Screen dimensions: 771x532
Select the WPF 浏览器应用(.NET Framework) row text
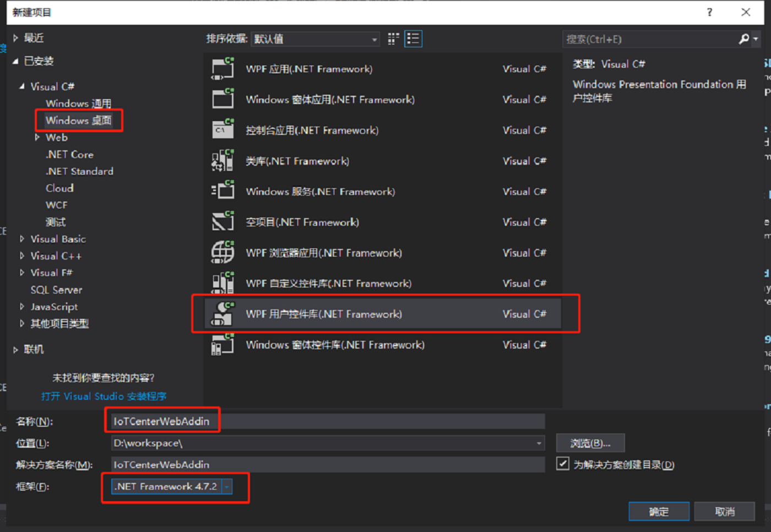[324, 253]
